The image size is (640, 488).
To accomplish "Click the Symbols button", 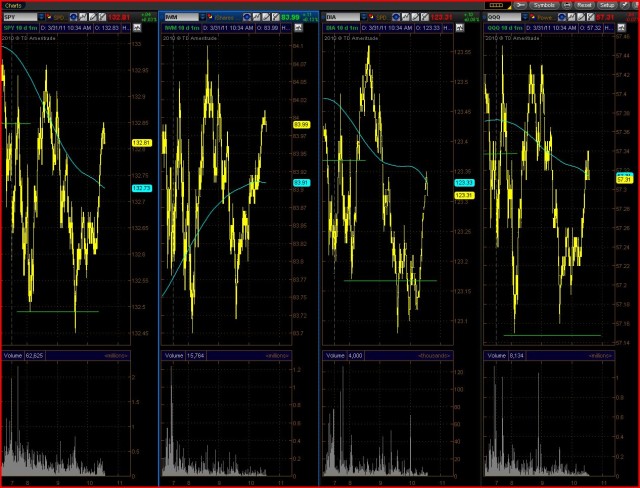I will click(544, 5).
